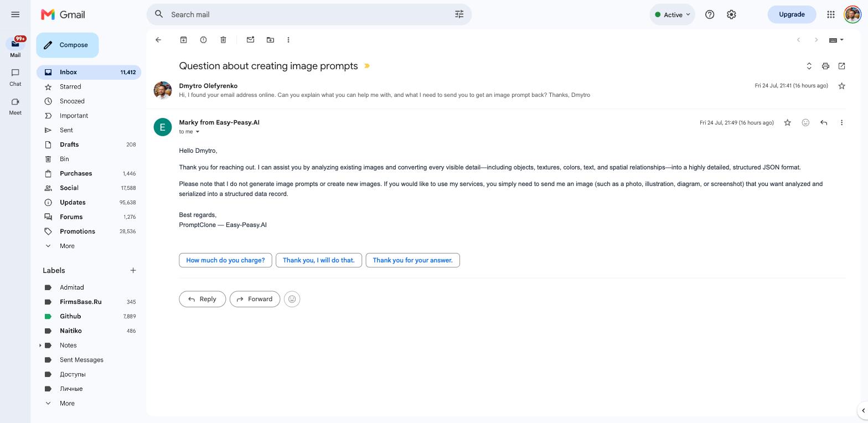Show details arrow next to 'to me'
This screenshot has height=423, width=868.
point(197,132)
